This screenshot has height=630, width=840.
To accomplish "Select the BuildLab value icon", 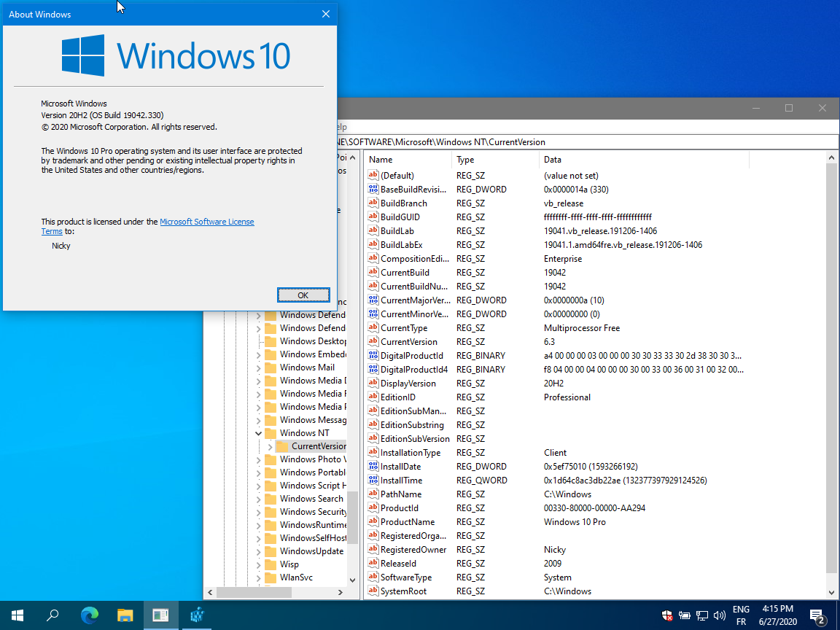I will tap(373, 231).
